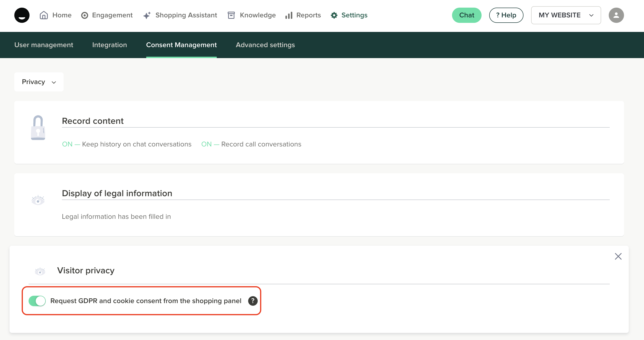Open the Integration tab
The image size is (644, 340).
point(110,45)
